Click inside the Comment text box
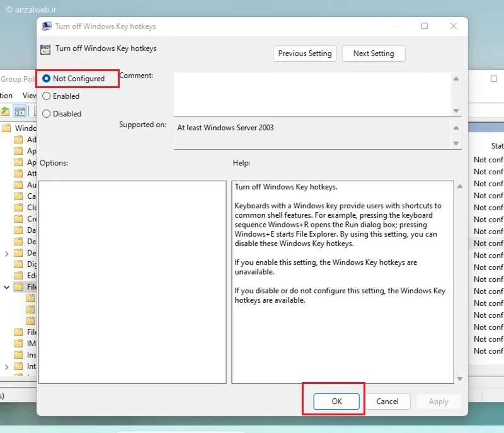The width and height of the screenshot is (504, 433). (312, 94)
